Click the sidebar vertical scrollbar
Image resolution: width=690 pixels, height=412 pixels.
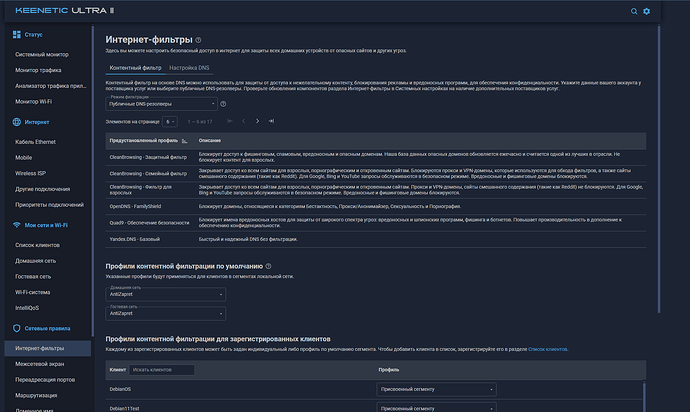[x=92, y=181]
